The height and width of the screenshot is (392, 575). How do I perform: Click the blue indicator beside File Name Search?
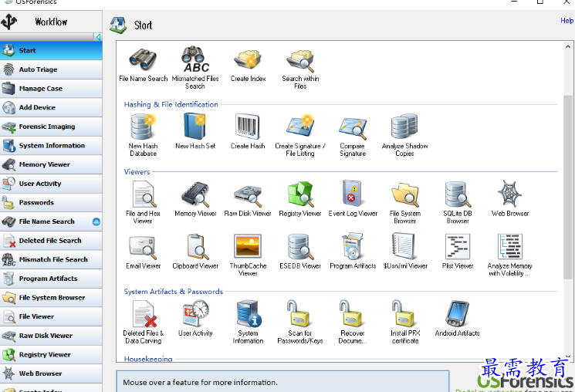click(x=96, y=222)
